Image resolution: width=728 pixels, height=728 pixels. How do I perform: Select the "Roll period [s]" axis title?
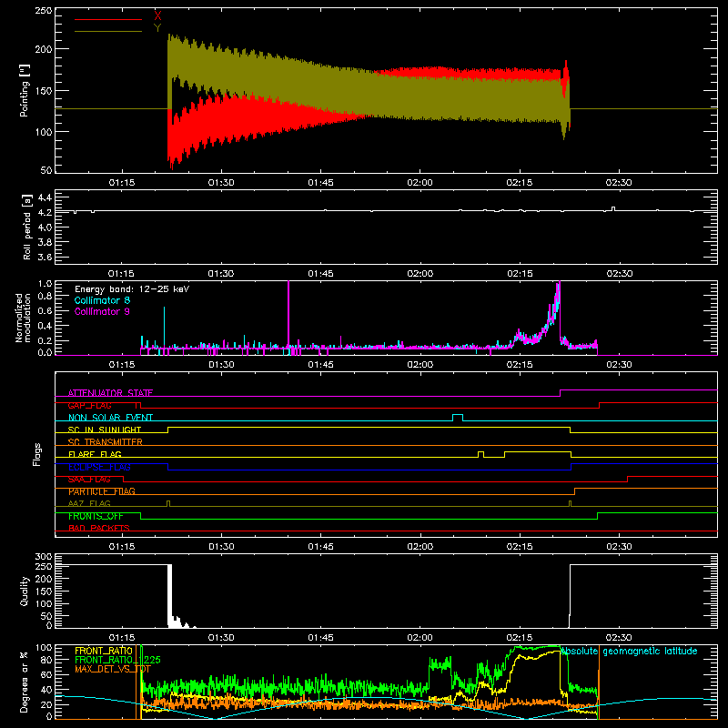26,227
